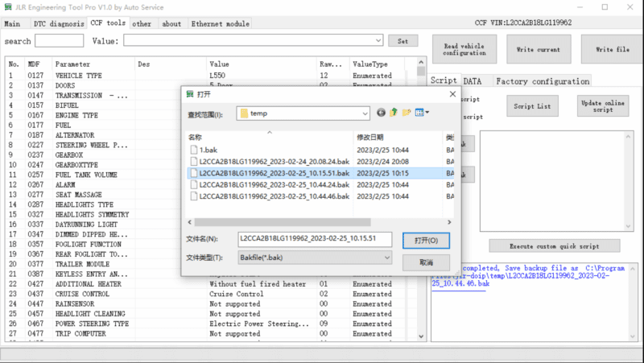
Task: Select the HEADLIGHTS SYMMETRY row
Action: click(x=93, y=215)
